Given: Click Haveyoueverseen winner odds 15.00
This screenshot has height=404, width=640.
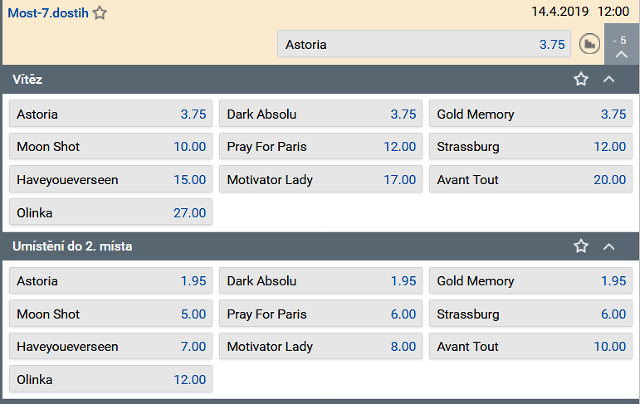Looking at the screenshot, I should (111, 179).
